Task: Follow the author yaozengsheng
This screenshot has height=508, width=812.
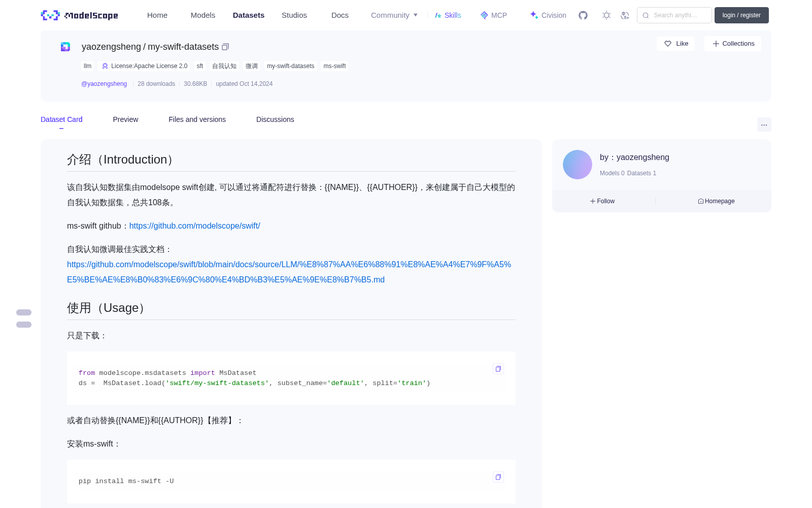Action: coord(602,201)
